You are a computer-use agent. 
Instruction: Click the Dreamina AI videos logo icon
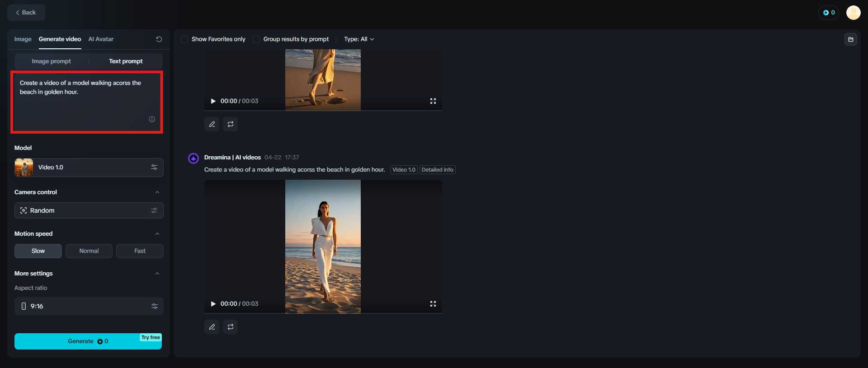[x=193, y=158]
